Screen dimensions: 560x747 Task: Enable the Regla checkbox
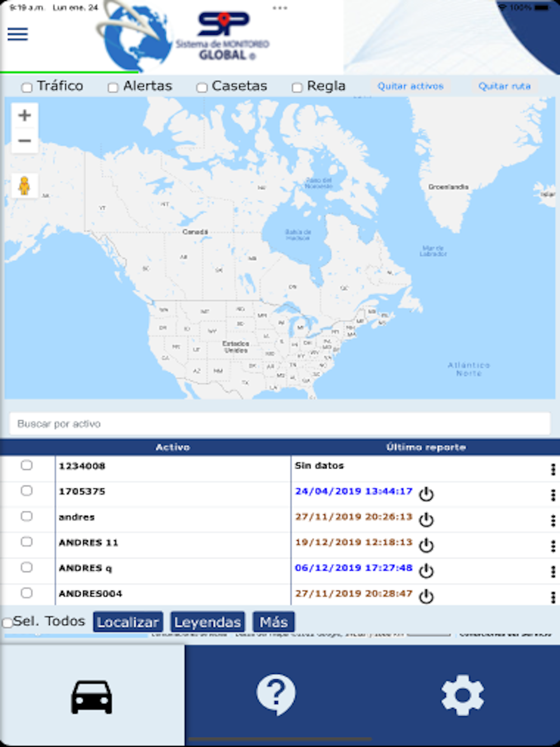tap(297, 87)
